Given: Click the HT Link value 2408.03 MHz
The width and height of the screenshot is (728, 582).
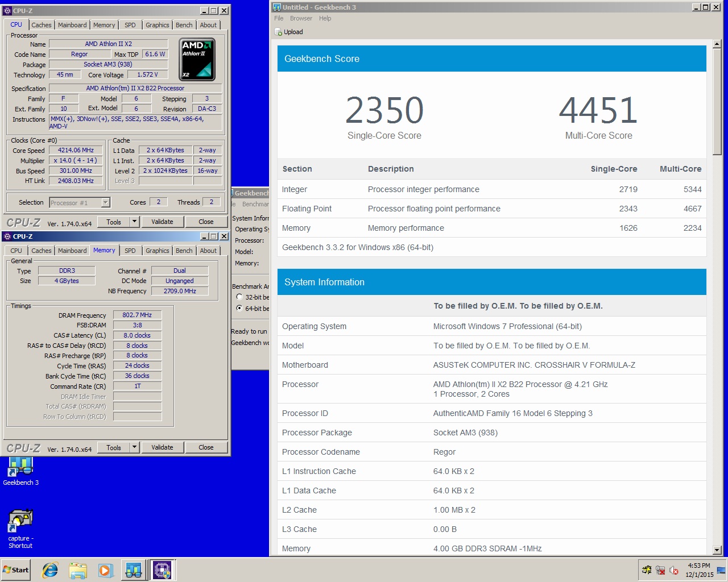Looking at the screenshot, I should 76,181.
